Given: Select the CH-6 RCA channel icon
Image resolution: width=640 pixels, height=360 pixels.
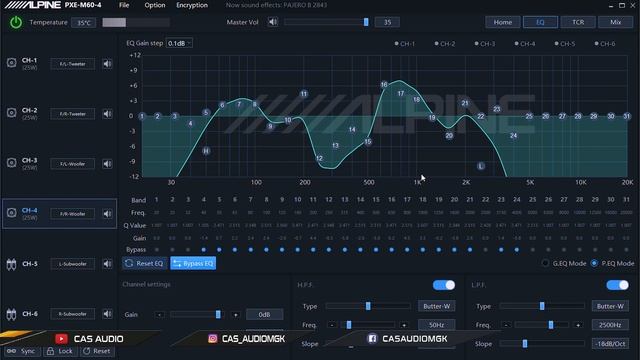Looking at the screenshot, I should (11, 314).
